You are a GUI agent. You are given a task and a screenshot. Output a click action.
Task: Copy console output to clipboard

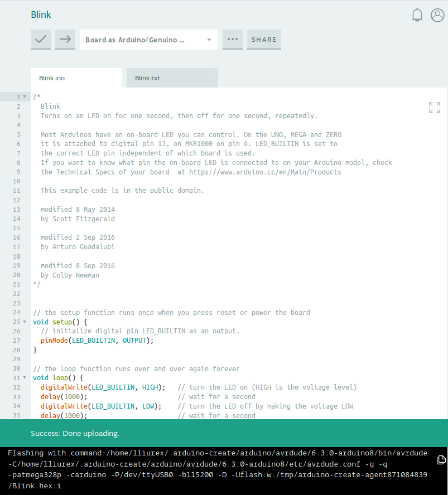441,460
